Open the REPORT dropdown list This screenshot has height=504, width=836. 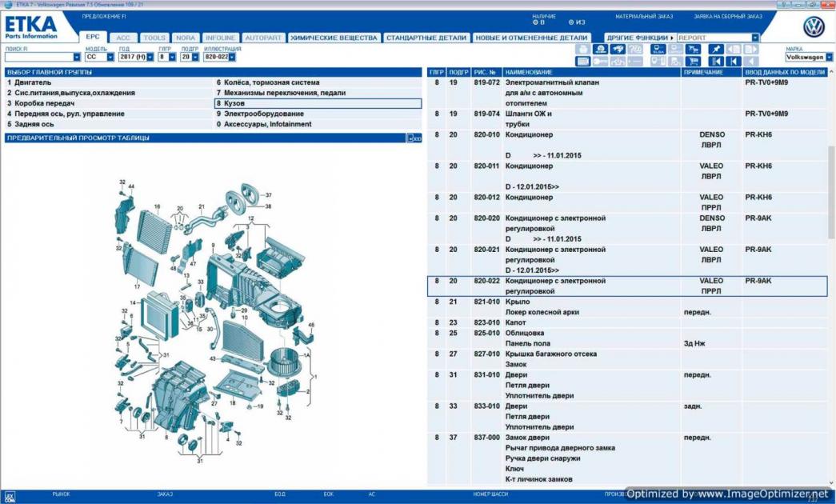tap(755, 38)
